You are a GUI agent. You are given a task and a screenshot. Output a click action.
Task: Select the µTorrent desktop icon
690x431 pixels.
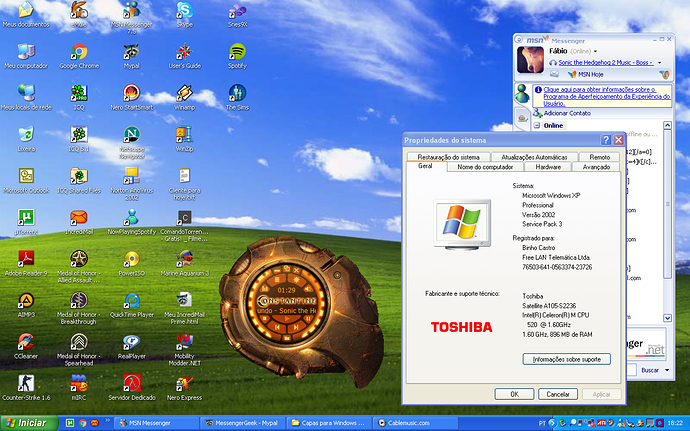pos(26,222)
